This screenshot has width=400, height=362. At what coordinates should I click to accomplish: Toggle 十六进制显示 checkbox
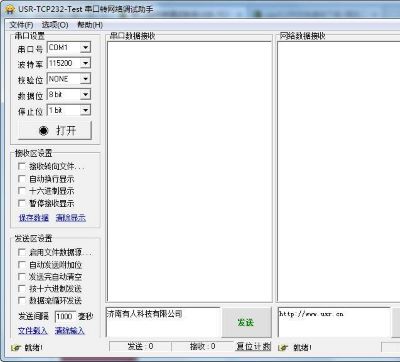22,191
